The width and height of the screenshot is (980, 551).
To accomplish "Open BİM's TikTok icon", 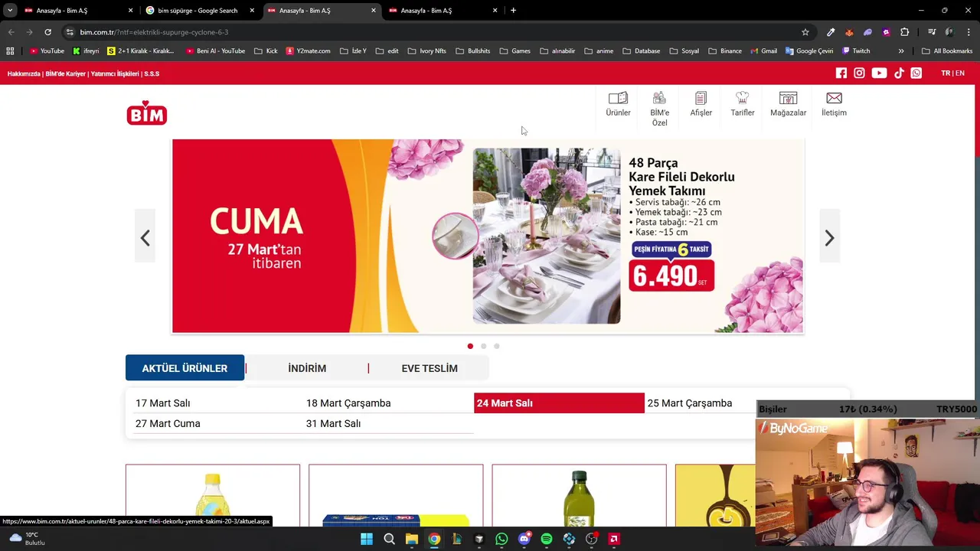I will point(899,73).
